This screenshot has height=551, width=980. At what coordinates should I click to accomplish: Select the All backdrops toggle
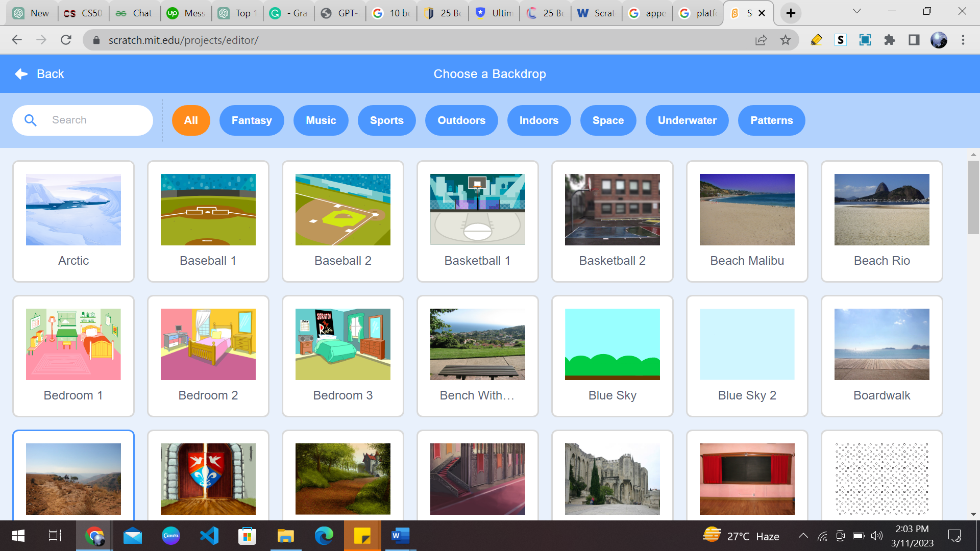(190, 120)
